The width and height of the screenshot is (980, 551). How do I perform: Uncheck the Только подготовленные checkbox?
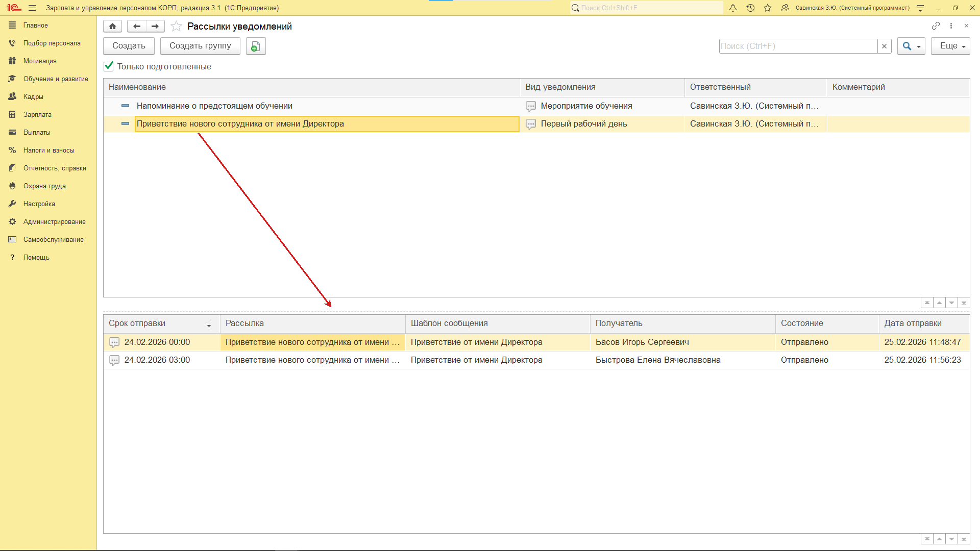click(109, 66)
